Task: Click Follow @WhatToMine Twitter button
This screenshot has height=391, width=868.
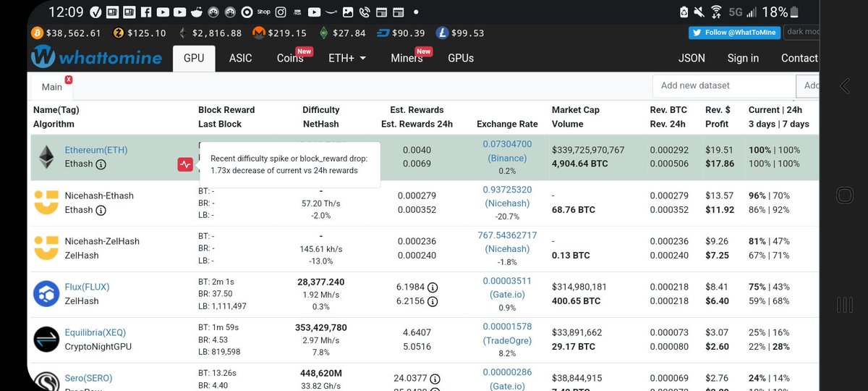Action: coord(733,33)
